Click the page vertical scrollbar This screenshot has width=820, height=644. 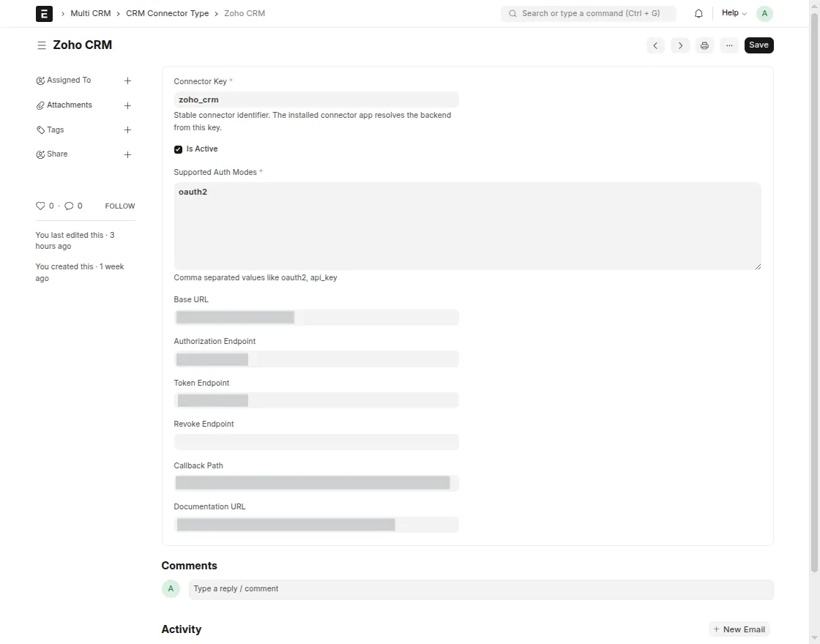pyautogui.click(x=814, y=293)
